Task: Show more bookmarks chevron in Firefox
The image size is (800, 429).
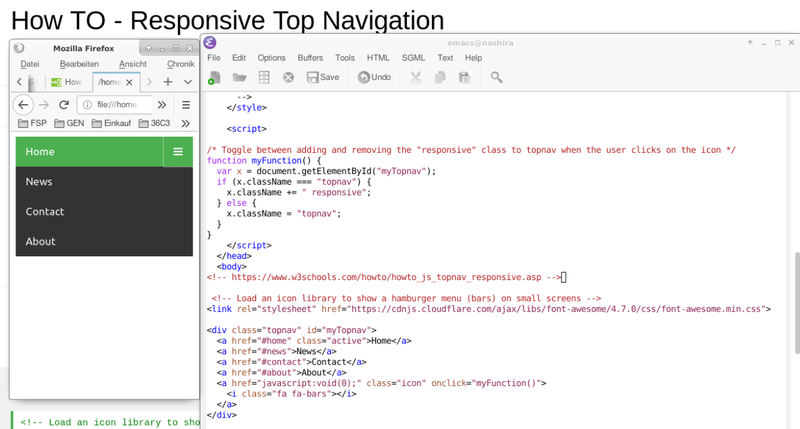Action: click(186, 123)
